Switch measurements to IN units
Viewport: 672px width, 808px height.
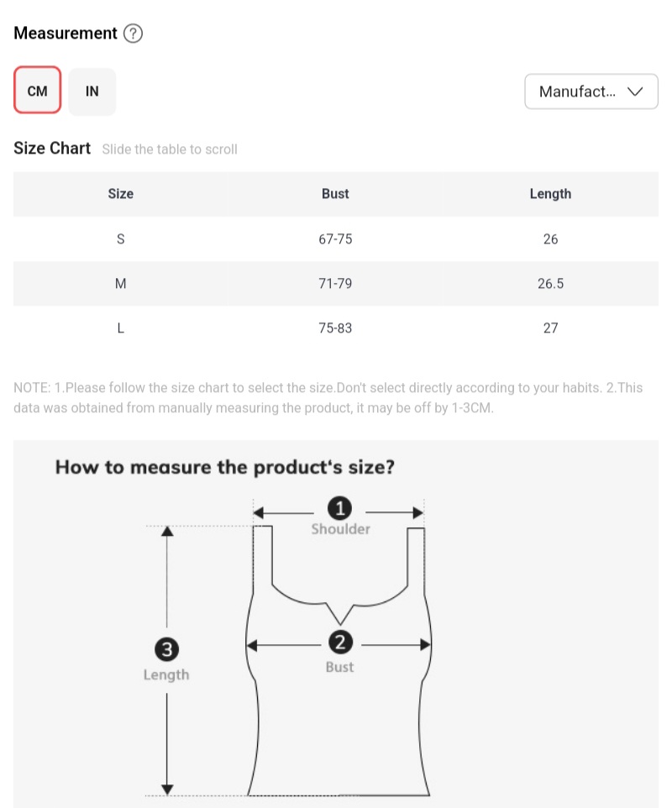tap(92, 91)
